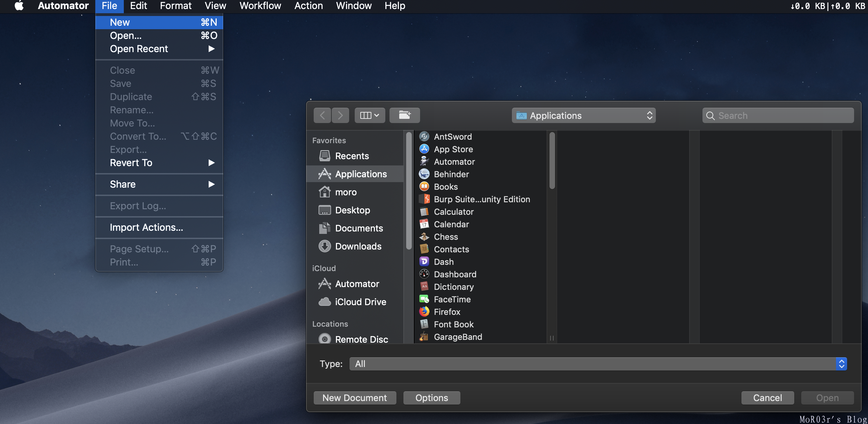Click the iCloud Drive cloud icon
Viewport: 868px width, 424px height.
point(324,302)
